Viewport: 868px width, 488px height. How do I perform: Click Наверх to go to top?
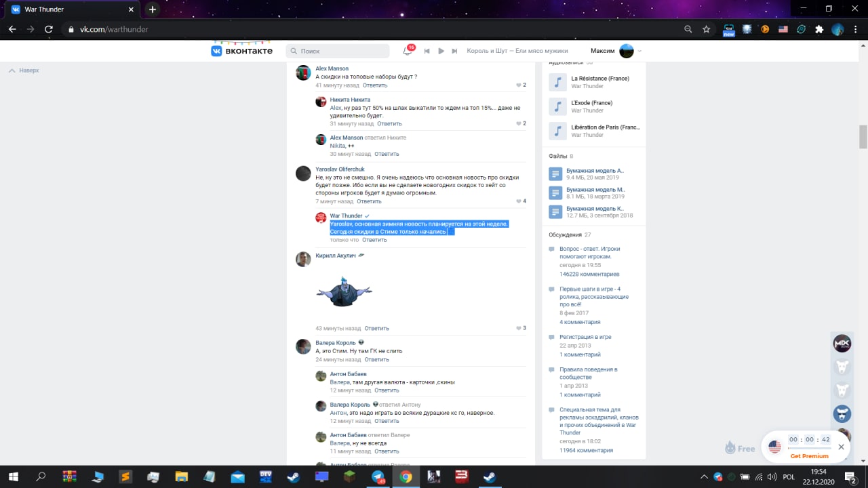(24, 70)
